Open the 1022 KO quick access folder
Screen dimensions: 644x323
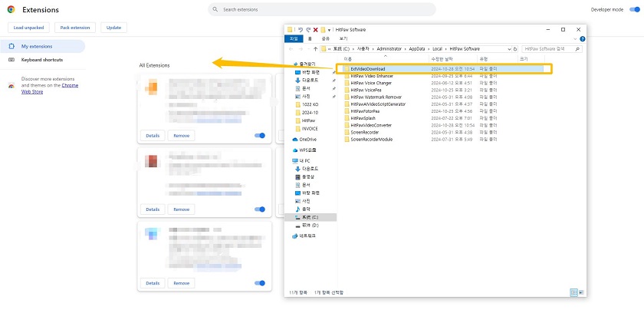coord(307,104)
